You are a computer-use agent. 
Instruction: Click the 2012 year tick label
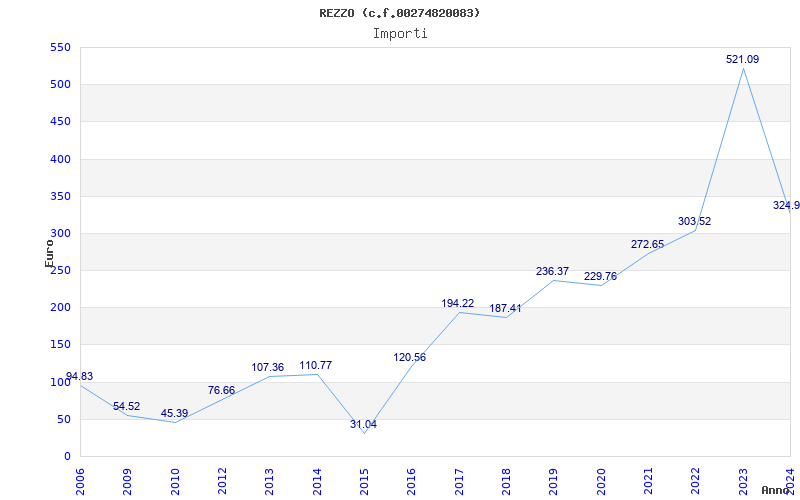pyautogui.click(x=222, y=482)
